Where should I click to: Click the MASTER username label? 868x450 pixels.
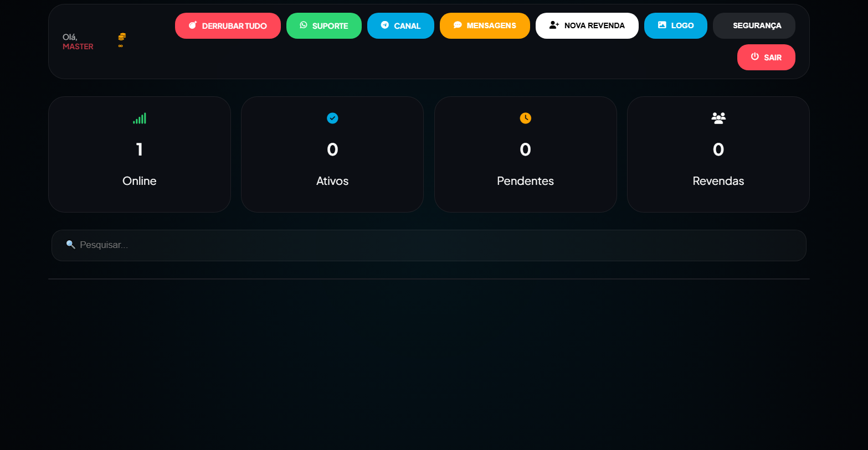pos(78,47)
